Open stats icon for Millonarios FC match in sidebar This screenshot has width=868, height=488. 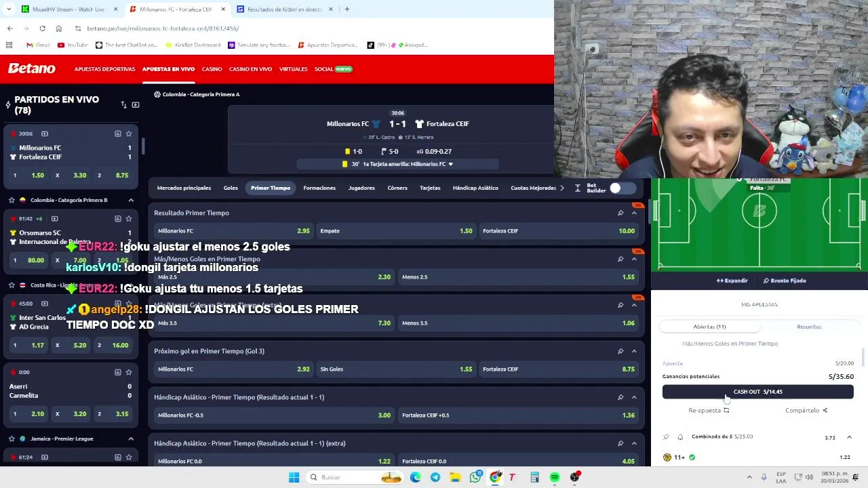tap(117, 134)
